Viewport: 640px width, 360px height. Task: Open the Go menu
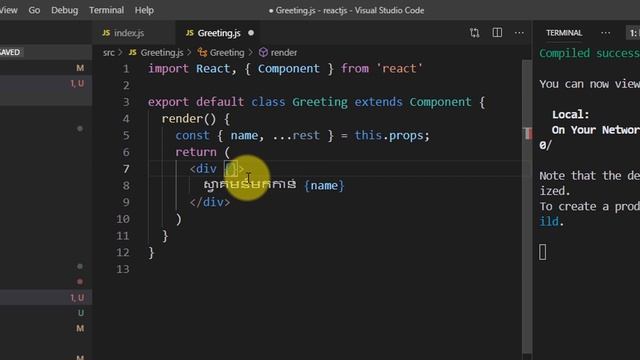click(34, 10)
